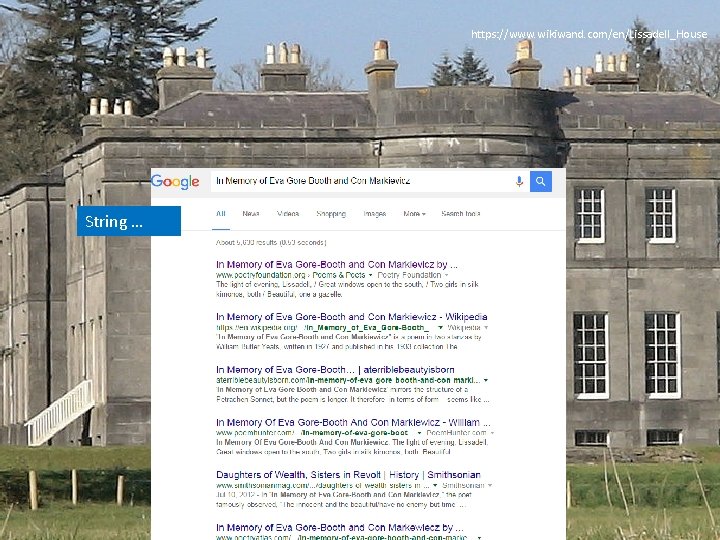Switch to the Shopping tab
Viewport: 720px width, 540px height.
(x=331, y=214)
